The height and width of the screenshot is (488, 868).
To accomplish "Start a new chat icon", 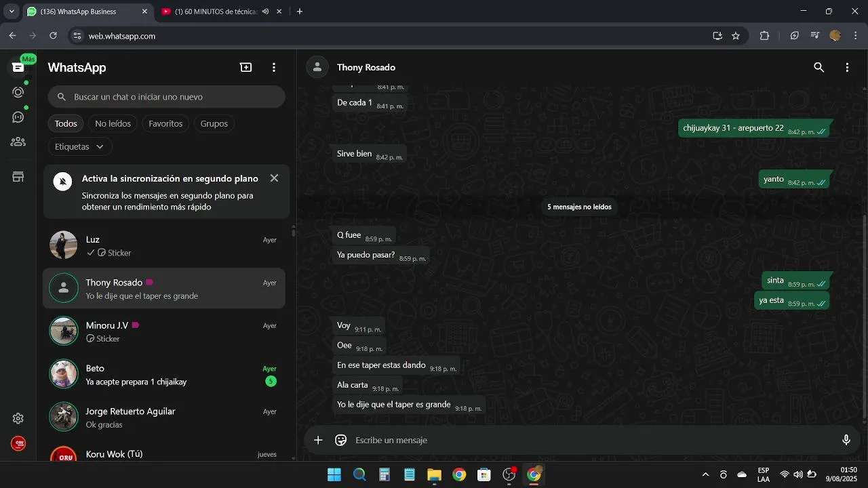I will (x=245, y=67).
